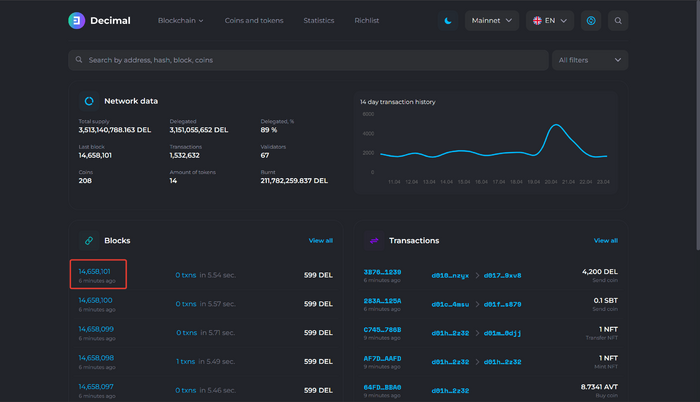The width and height of the screenshot is (700, 402).
Task: Click the Decimal logo icon
Action: (76, 21)
